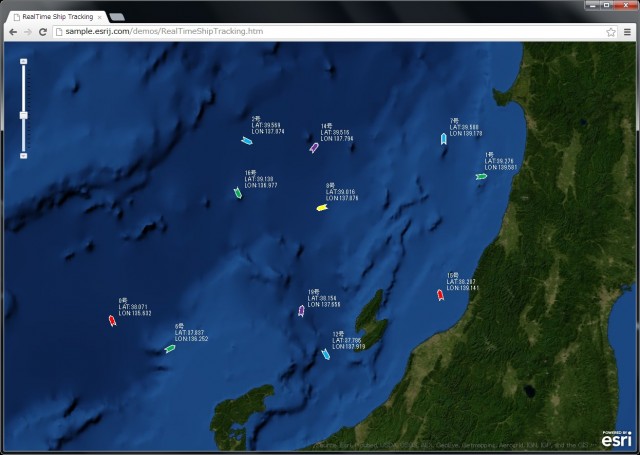
Task: Zoom in using the slider plus button
Action: 23,64
